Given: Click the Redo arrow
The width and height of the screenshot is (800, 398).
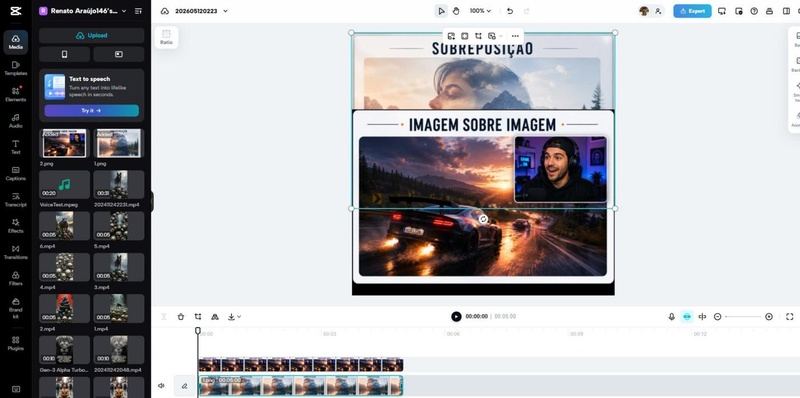Looking at the screenshot, I should pos(527,11).
